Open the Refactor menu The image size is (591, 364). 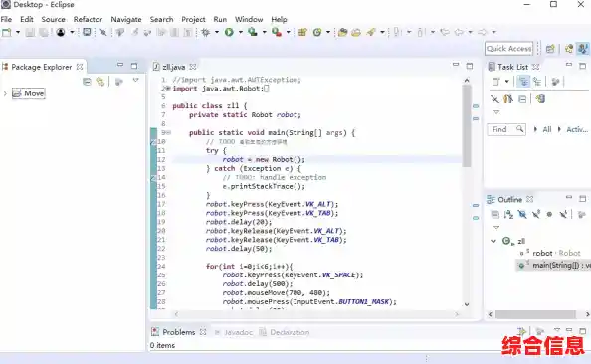[88, 19]
